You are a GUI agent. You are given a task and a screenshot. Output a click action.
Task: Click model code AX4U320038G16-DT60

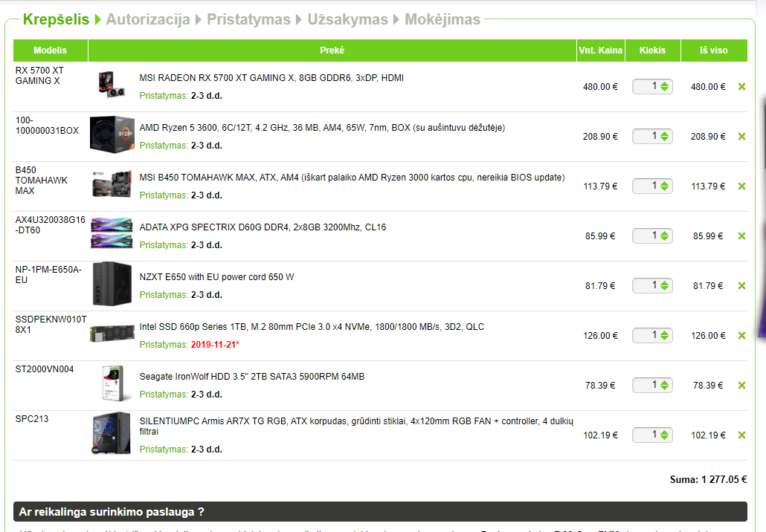[x=51, y=225]
